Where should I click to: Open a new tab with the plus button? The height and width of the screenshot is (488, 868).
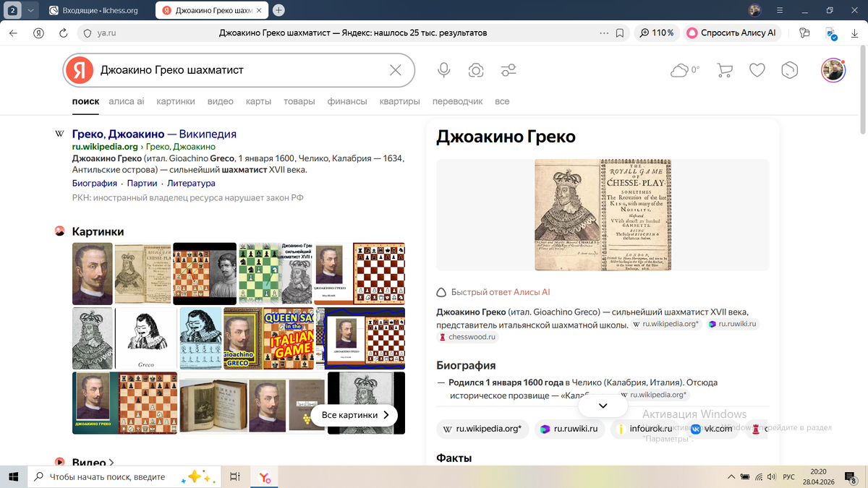[x=278, y=10]
